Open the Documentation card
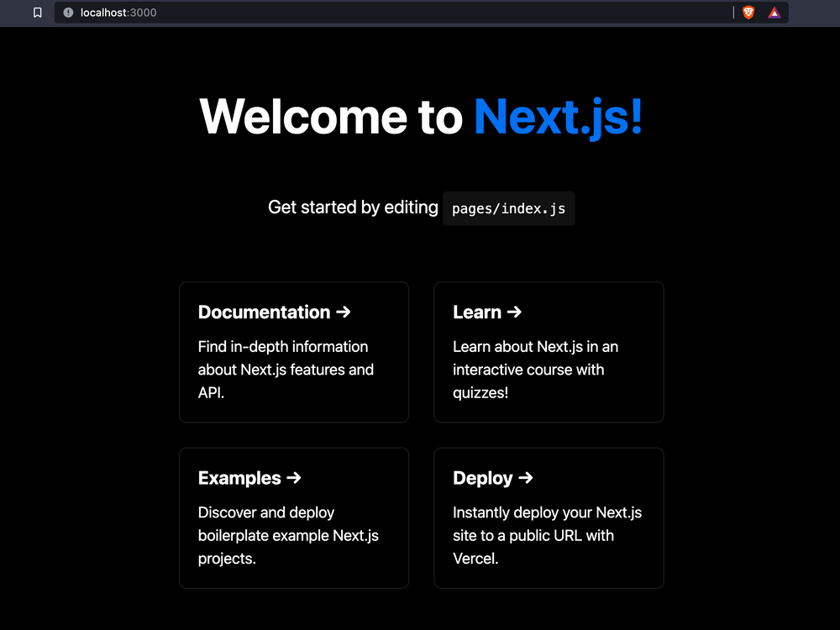840x630 pixels. [x=293, y=352]
